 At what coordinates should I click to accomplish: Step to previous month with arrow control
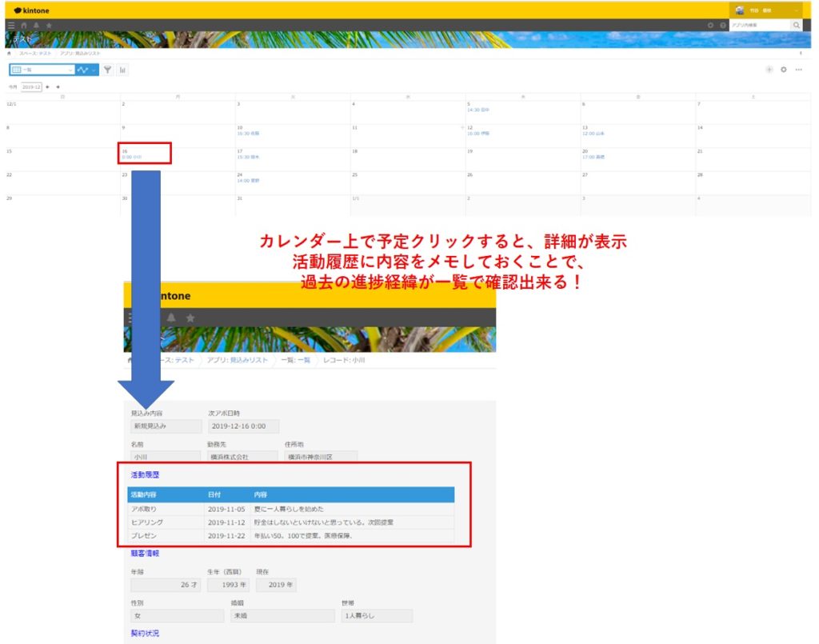47,87
